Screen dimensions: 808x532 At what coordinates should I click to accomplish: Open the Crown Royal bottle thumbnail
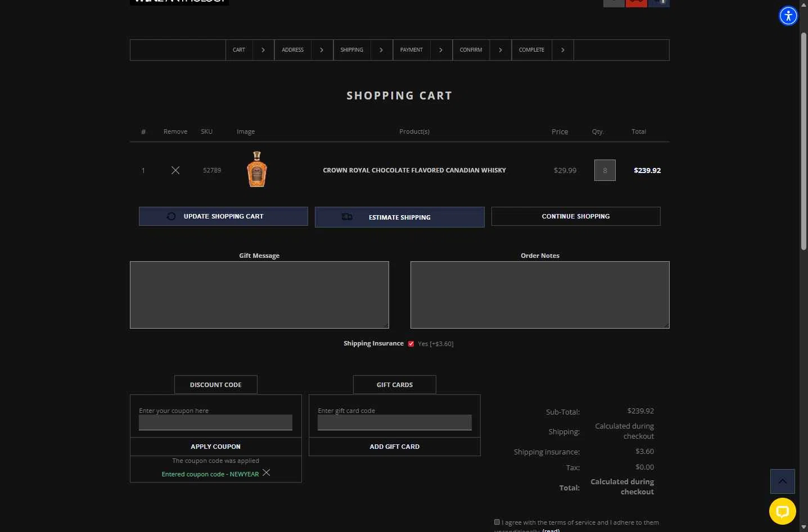257,169
